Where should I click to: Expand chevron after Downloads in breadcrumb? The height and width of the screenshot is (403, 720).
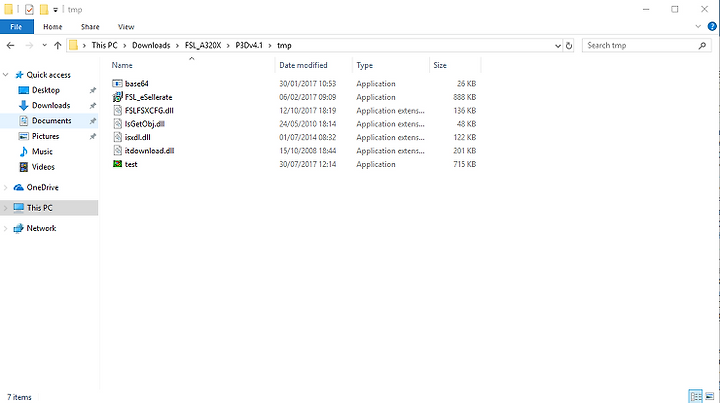click(177, 45)
